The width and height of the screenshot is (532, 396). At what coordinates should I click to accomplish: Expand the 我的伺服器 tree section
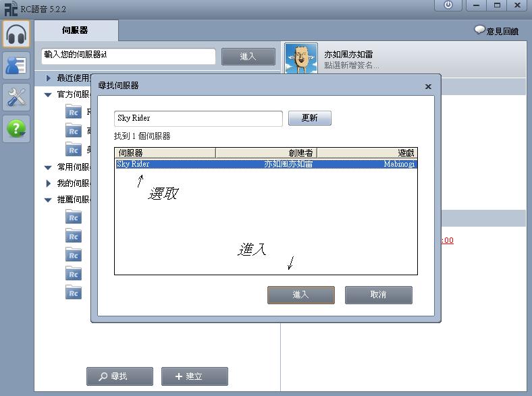coord(48,183)
